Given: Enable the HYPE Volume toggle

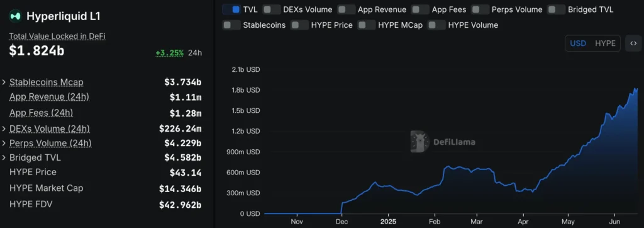Looking at the screenshot, I should coord(436,25).
